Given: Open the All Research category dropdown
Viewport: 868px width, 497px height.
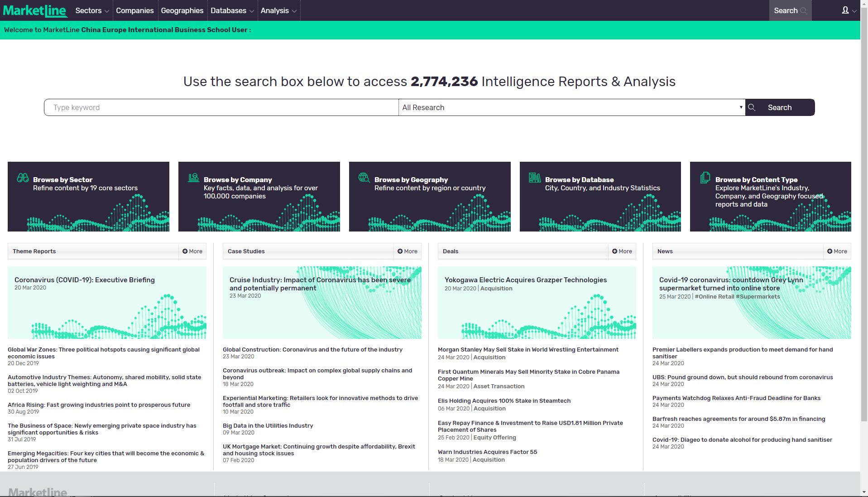Looking at the screenshot, I should click(x=572, y=107).
